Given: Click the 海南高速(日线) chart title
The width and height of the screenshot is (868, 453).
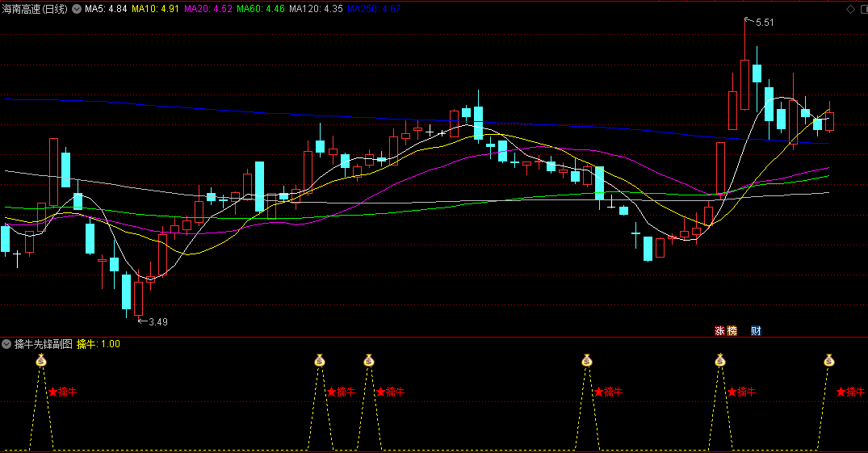Looking at the screenshot, I should (35, 9).
